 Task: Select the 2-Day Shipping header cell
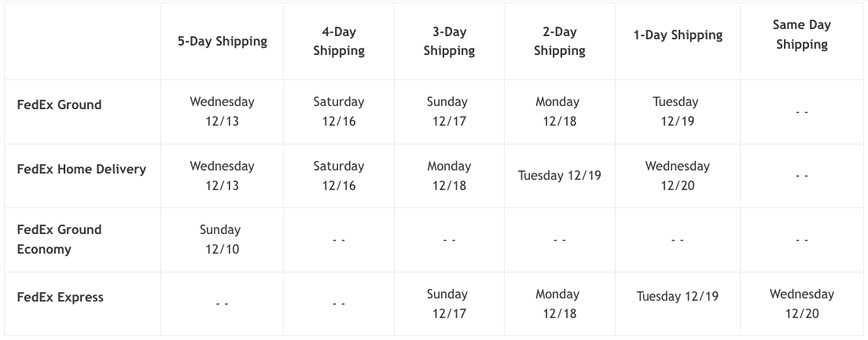560,42
